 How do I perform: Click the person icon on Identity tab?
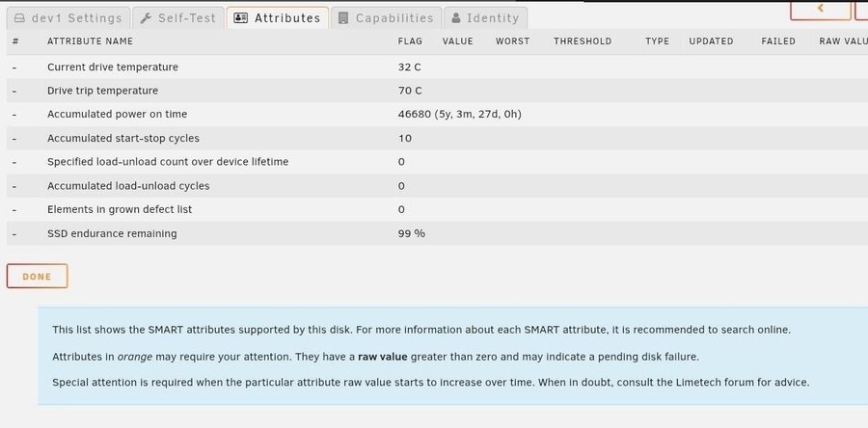pyautogui.click(x=456, y=18)
